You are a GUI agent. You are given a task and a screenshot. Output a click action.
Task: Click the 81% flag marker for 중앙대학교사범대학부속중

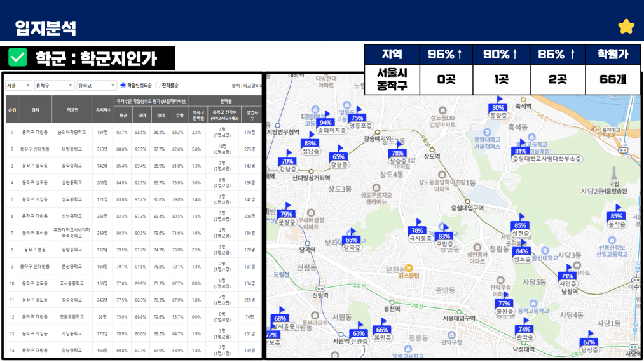tap(521, 151)
